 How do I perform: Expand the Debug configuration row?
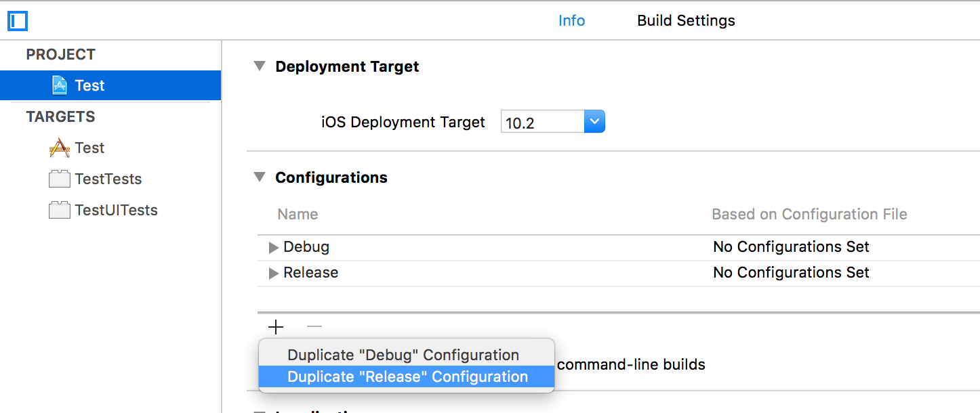[273, 246]
